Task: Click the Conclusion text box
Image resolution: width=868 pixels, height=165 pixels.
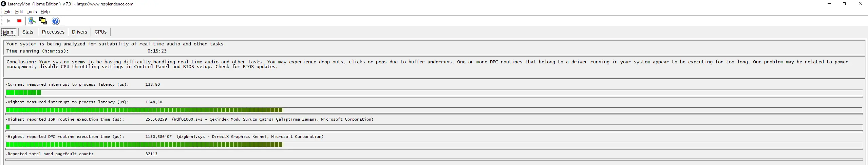Action: [x=434, y=67]
